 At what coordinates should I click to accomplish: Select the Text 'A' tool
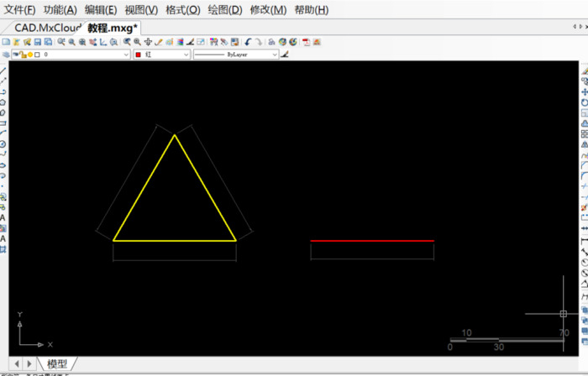point(3,217)
